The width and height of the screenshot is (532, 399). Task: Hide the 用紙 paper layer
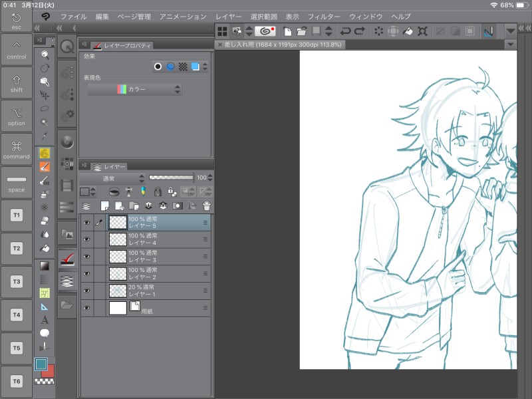tap(86, 308)
